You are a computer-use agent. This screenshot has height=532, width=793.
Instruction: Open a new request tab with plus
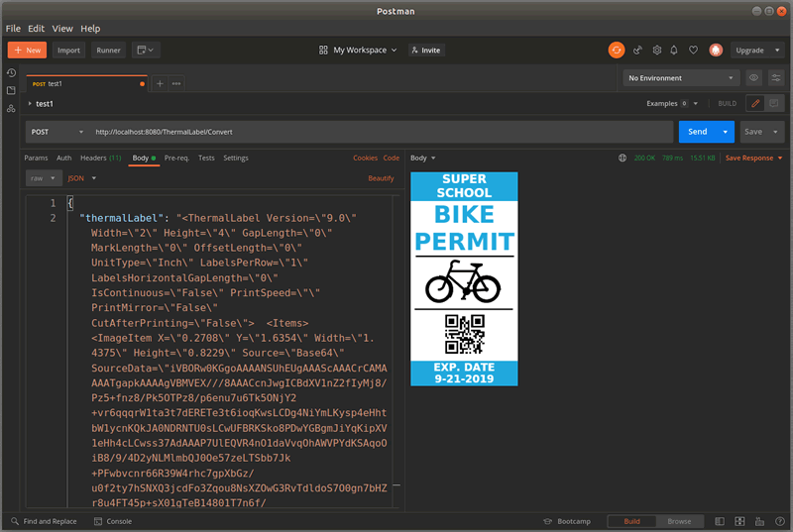pos(160,83)
